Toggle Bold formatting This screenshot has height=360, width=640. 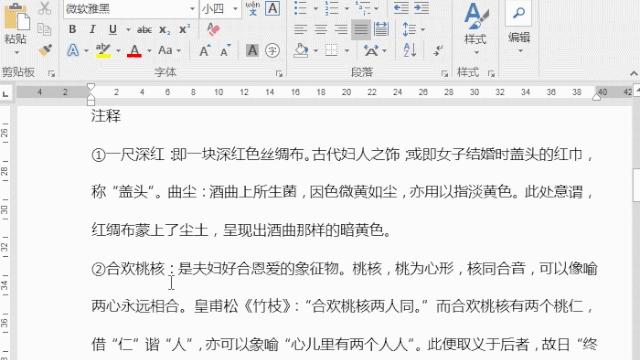72,29
